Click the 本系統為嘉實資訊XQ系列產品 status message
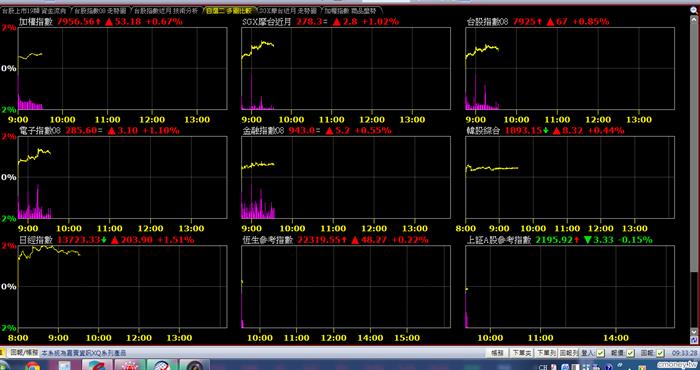Image resolution: width=700 pixels, height=370 pixels. [x=84, y=353]
